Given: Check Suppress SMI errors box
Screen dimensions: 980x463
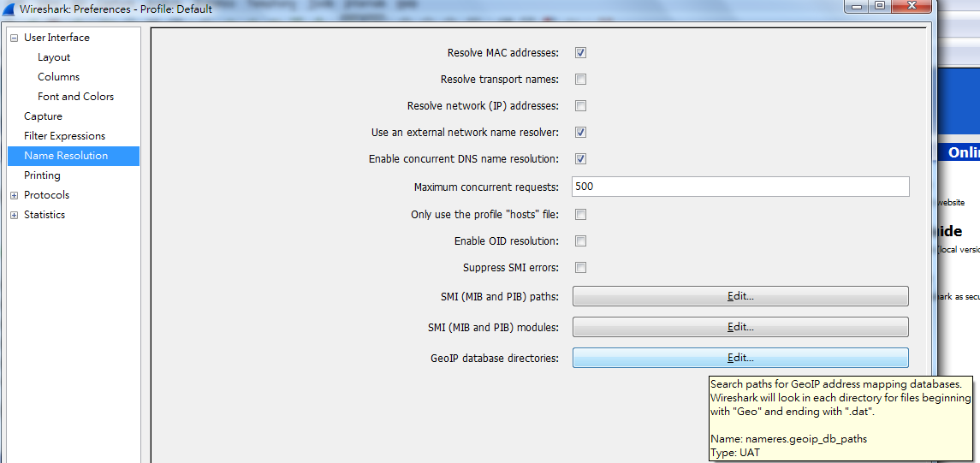Looking at the screenshot, I should 580,267.
